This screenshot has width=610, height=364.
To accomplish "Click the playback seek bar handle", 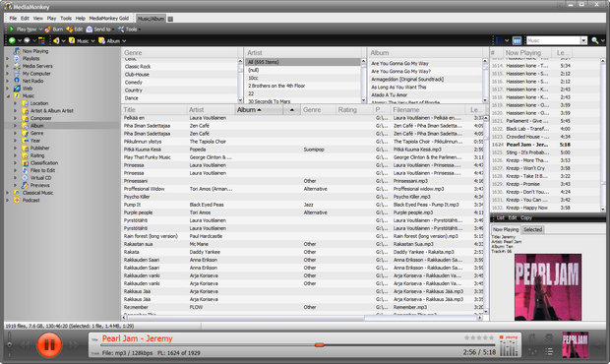I will tap(320, 345).
